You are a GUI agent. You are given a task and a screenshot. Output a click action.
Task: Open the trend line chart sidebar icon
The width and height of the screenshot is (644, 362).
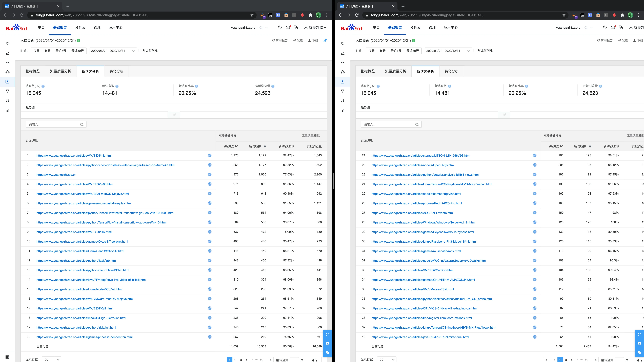pyautogui.click(x=8, y=53)
